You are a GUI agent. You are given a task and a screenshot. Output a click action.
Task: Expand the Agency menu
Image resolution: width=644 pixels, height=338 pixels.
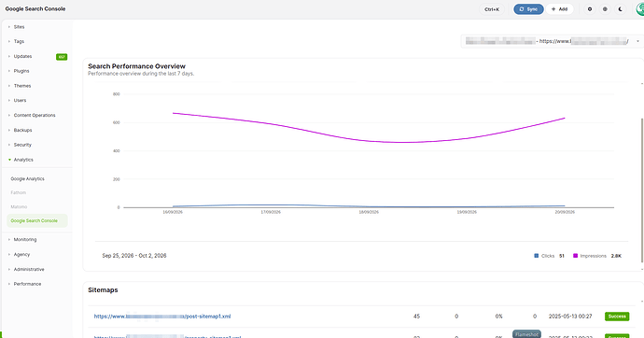21,255
